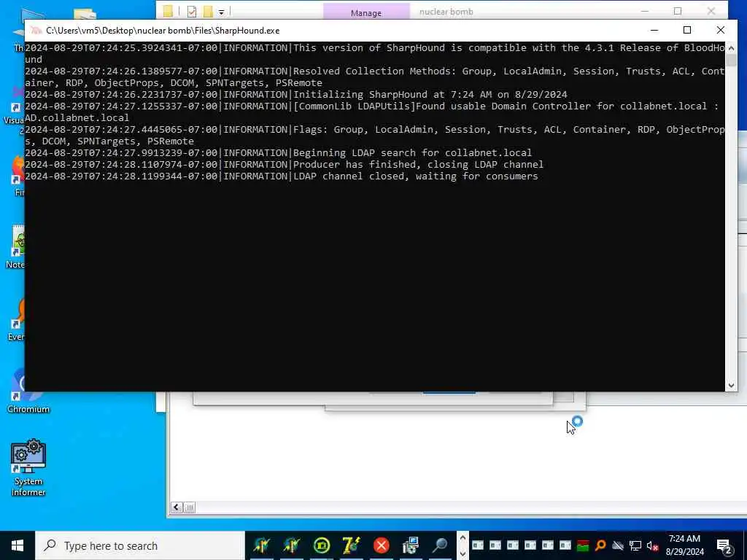Click the console scrollbar up arrow
Viewport: 747px width, 560px height.
pyautogui.click(x=731, y=48)
